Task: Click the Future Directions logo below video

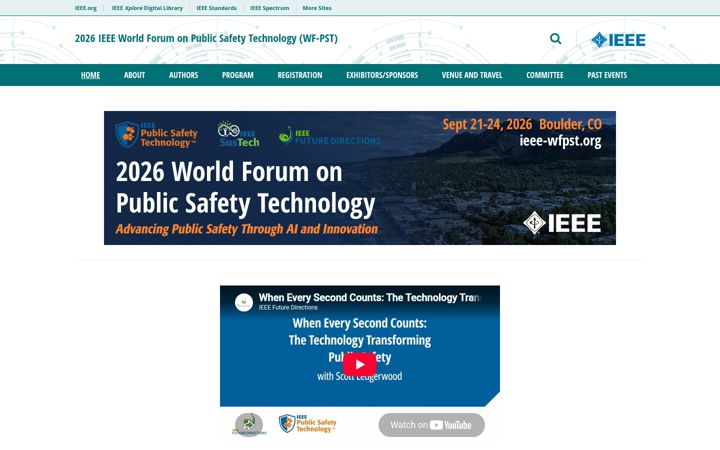Action: 249,424
